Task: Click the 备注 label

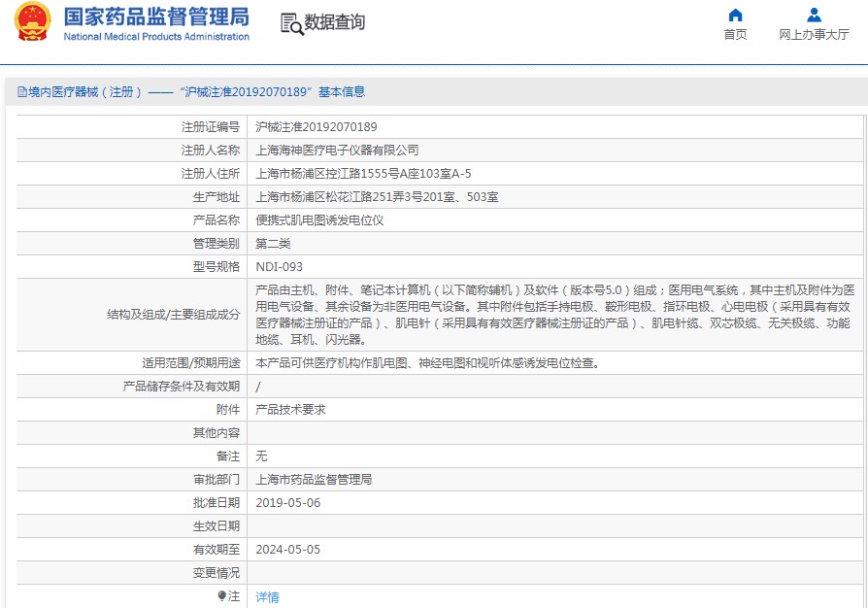Action: [228, 456]
